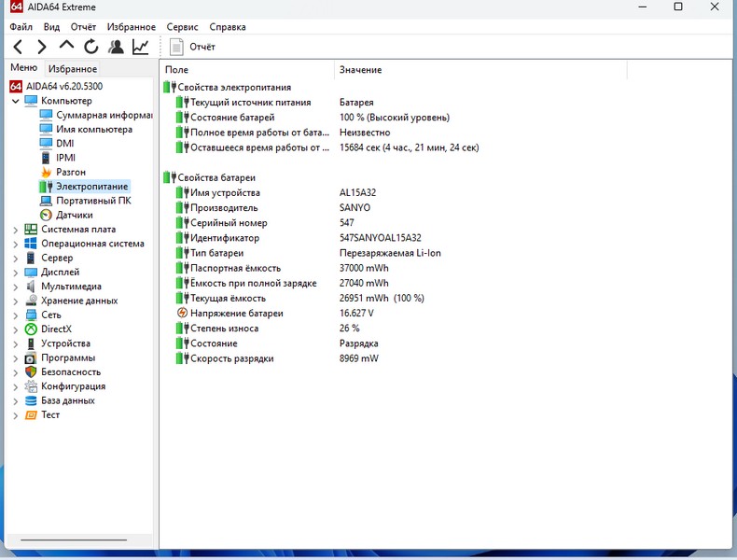737x560 pixels.
Task: Open the graph chart toolbar icon
Action: (140, 47)
